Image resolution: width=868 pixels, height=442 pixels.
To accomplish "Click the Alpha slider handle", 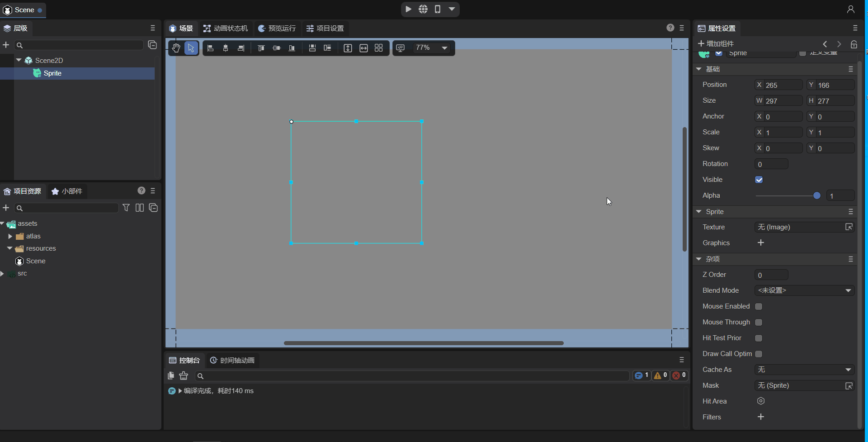I will tap(817, 195).
